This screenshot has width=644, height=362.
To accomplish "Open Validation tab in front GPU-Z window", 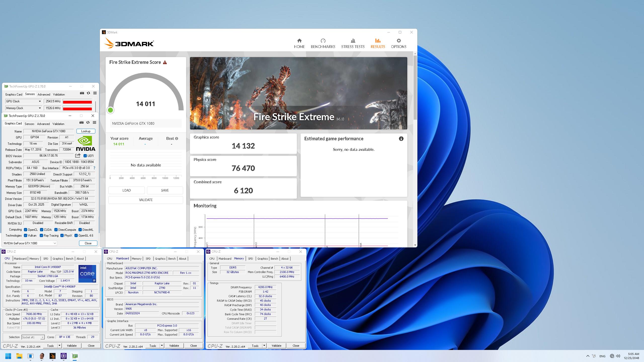I will point(58,124).
